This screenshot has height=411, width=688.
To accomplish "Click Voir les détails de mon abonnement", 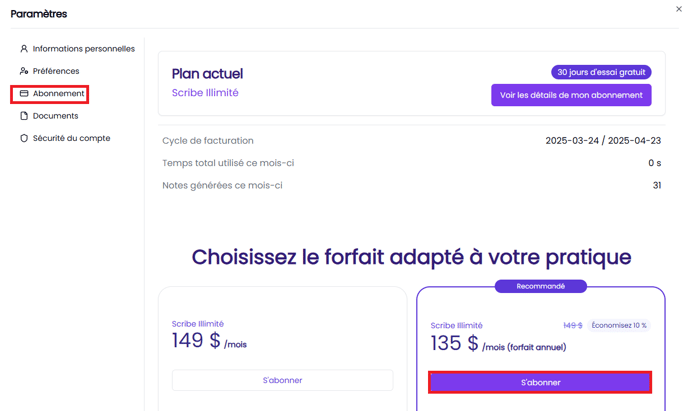I will pyautogui.click(x=571, y=95).
